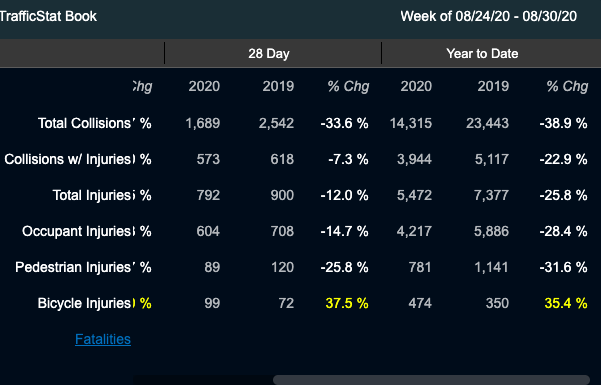
Task: Click the 28 Day 2020 column header
Action: [x=204, y=86]
